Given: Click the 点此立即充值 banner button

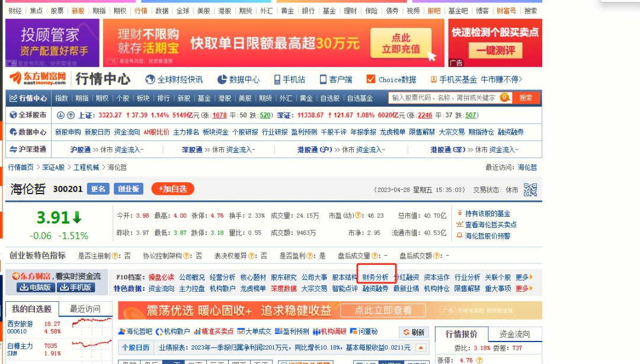Looking at the screenshot, I should point(401,43).
